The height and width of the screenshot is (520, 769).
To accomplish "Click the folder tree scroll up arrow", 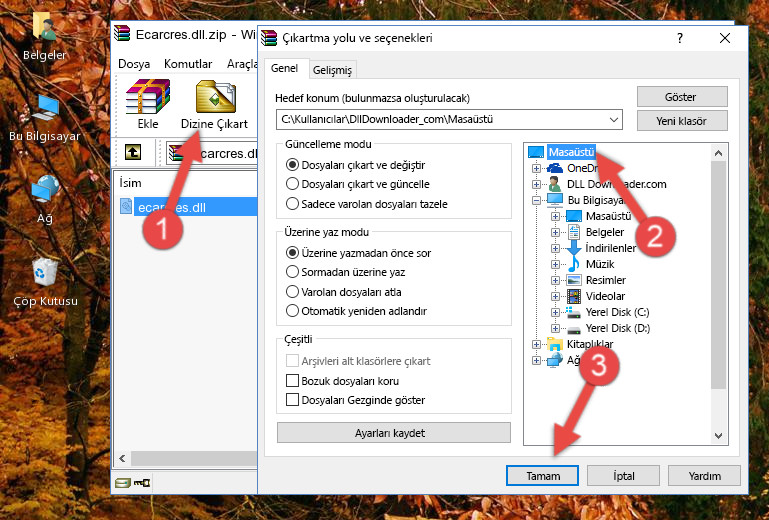I will [718, 153].
